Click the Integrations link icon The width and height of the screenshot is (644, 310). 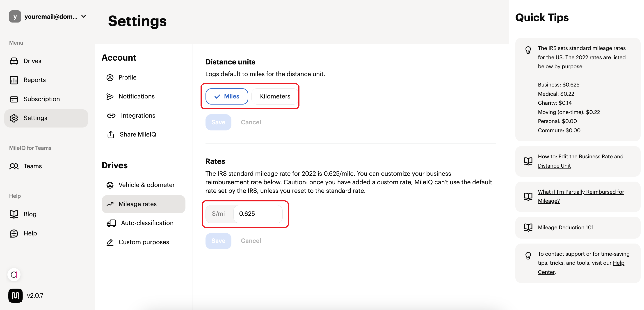[x=111, y=116]
